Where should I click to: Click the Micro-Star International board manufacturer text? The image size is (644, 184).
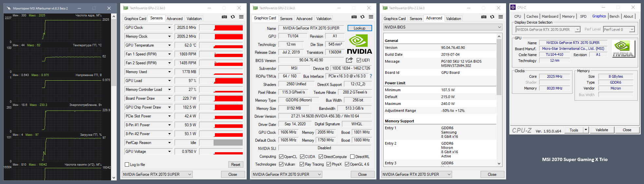pos(573,49)
